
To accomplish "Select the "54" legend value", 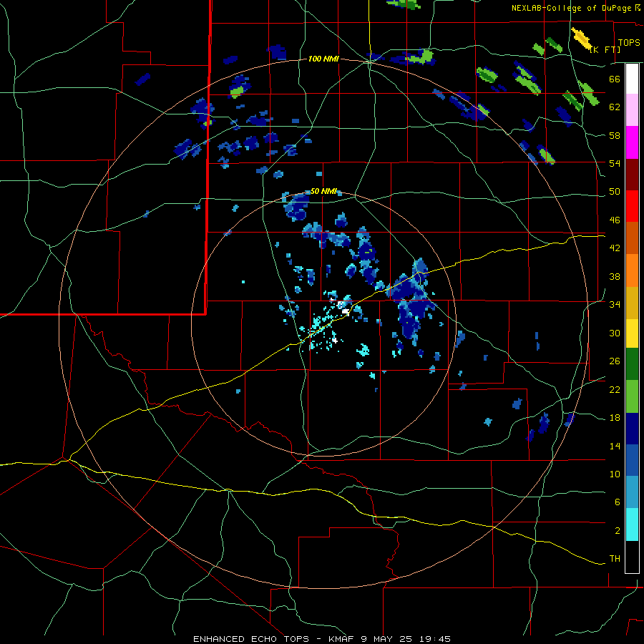I will click(615, 163).
